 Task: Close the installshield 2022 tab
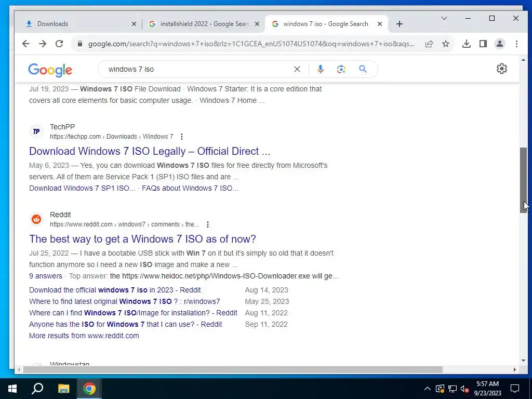coord(257,24)
